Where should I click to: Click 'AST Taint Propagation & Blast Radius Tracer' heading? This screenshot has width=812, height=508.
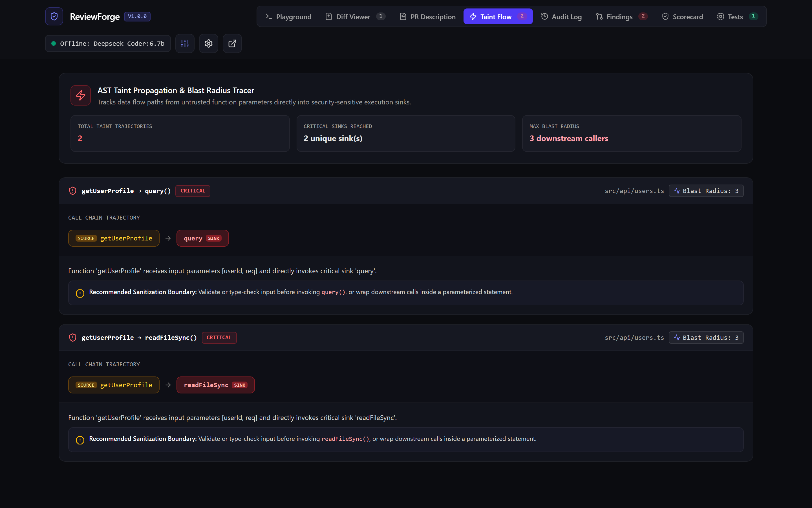click(x=176, y=90)
